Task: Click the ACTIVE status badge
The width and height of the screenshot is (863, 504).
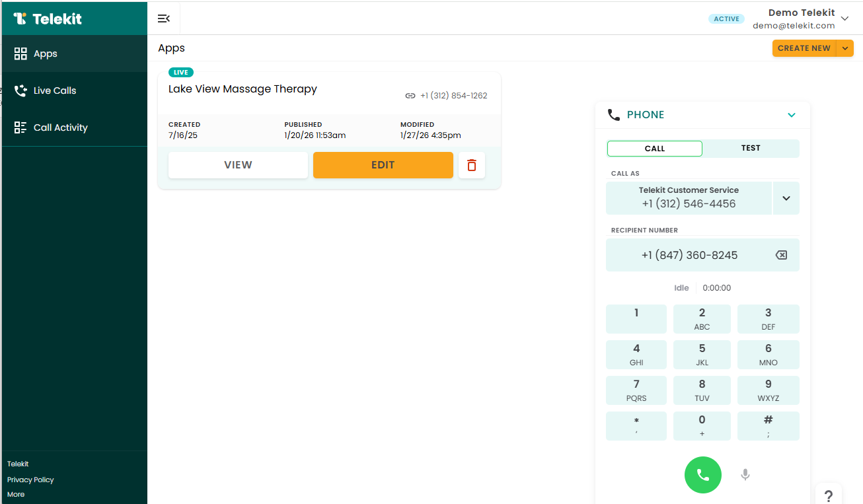Action: coord(726,18)
